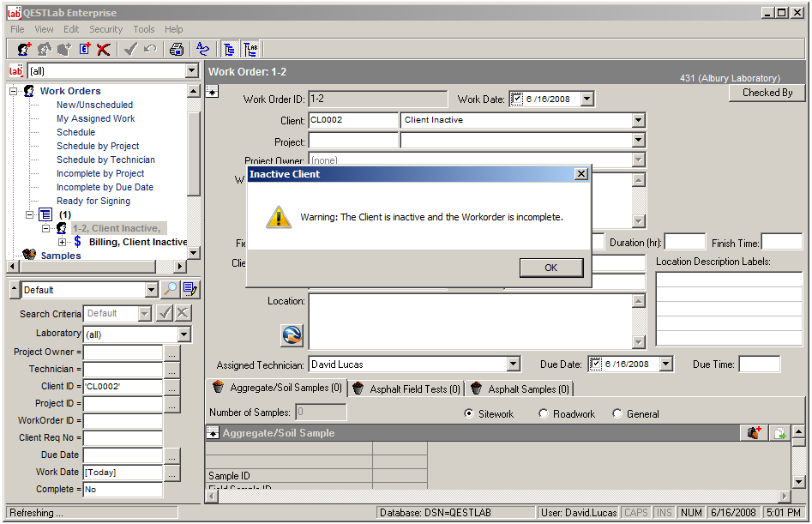Switch to Asphalt Field Tests tab
The width and height of the screenshot is (812, 524).
[406, 389]
